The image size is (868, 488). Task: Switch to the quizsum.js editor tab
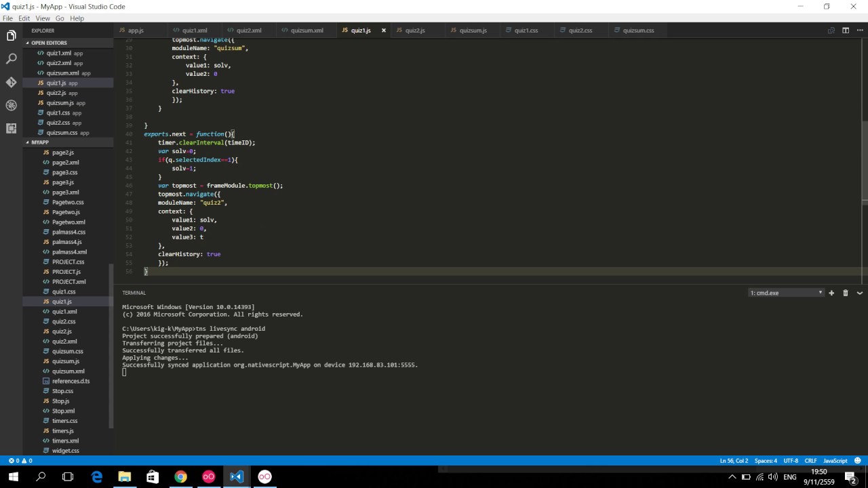pyautogui.click(x=473, y=30)
